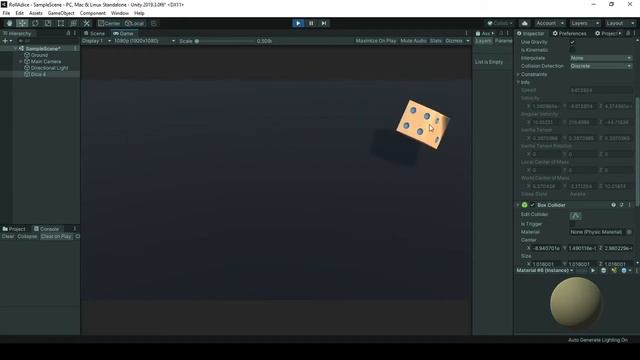The height and width of the screenshot is (360, 640).
Task: Open the Layers dropdown in toolbar
Action: point(584,23)
